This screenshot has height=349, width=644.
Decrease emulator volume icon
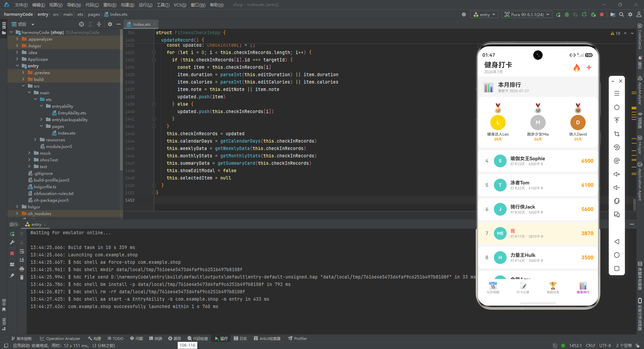click(617, 188)
